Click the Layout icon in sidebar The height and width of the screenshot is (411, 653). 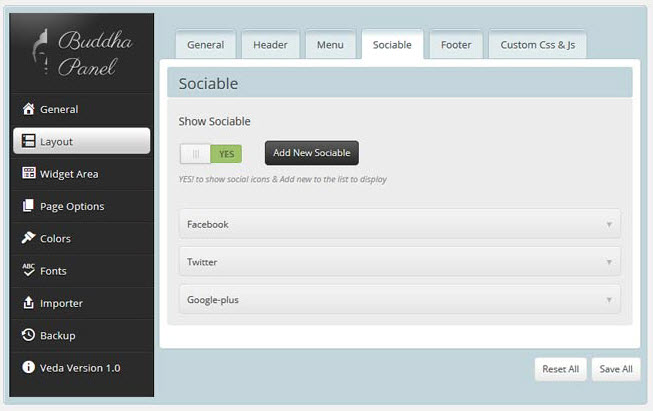pos(28,141)
